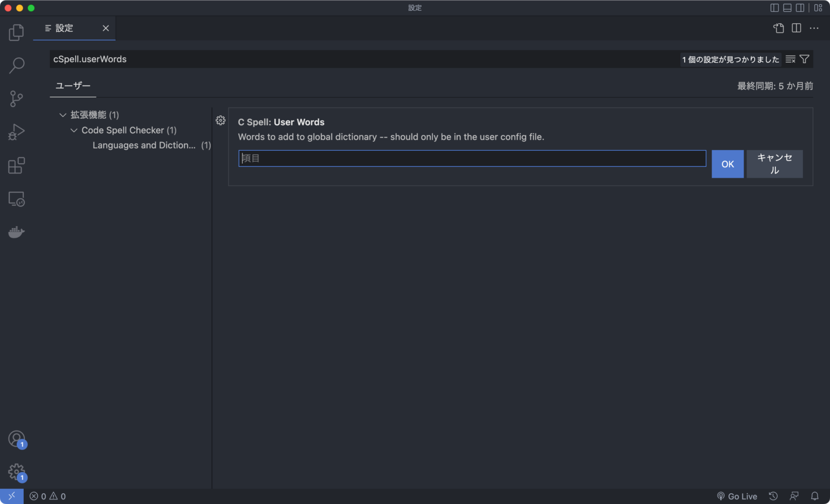Switch to the ユーザー settings tab

coord(72,85)
